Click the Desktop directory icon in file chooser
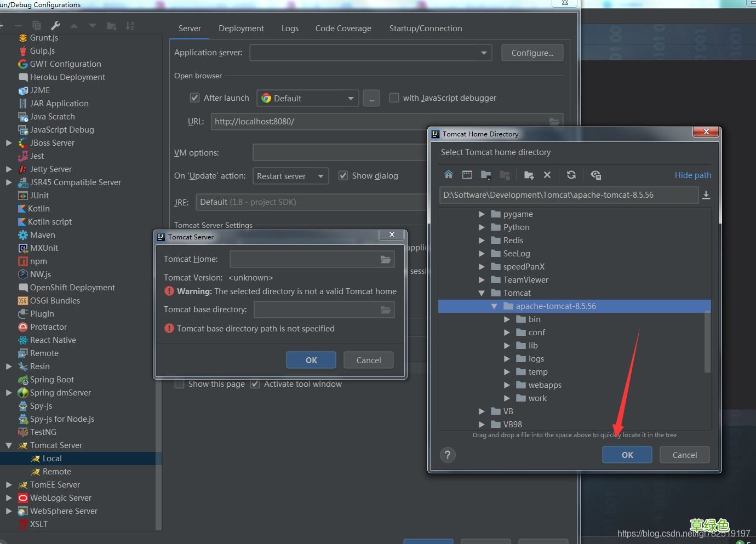This screenshot has width=756, height=544. point(467,175)
